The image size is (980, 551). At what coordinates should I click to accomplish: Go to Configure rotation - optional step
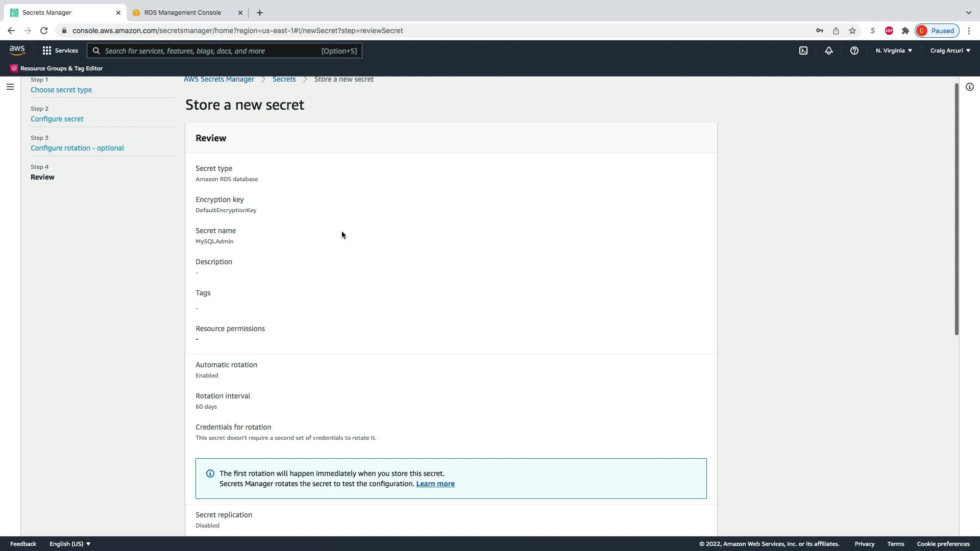point(77,148)
